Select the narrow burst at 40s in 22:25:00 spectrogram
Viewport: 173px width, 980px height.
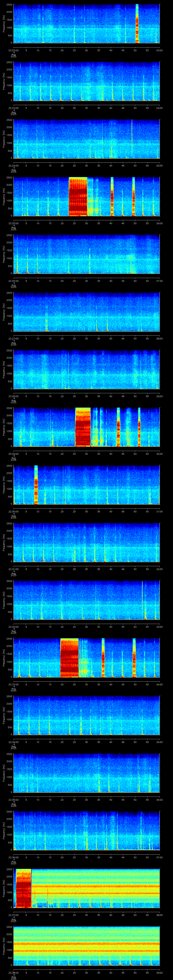tap(112, 197)
